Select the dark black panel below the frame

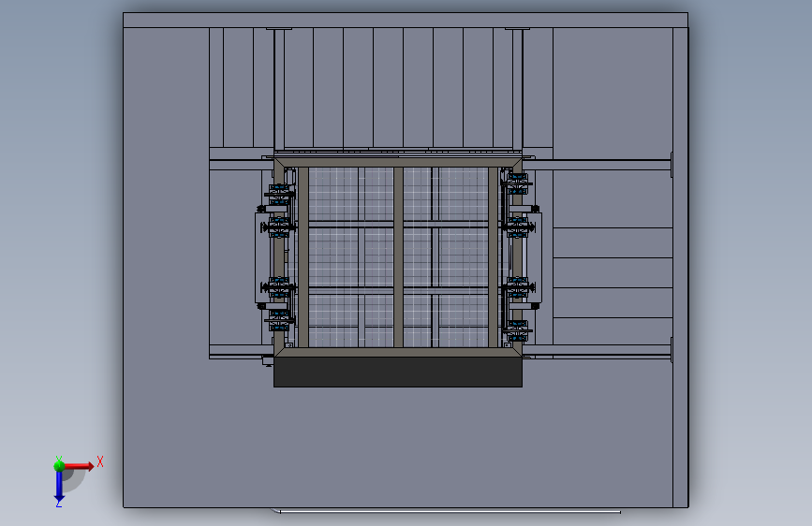(x=398, y=372)
